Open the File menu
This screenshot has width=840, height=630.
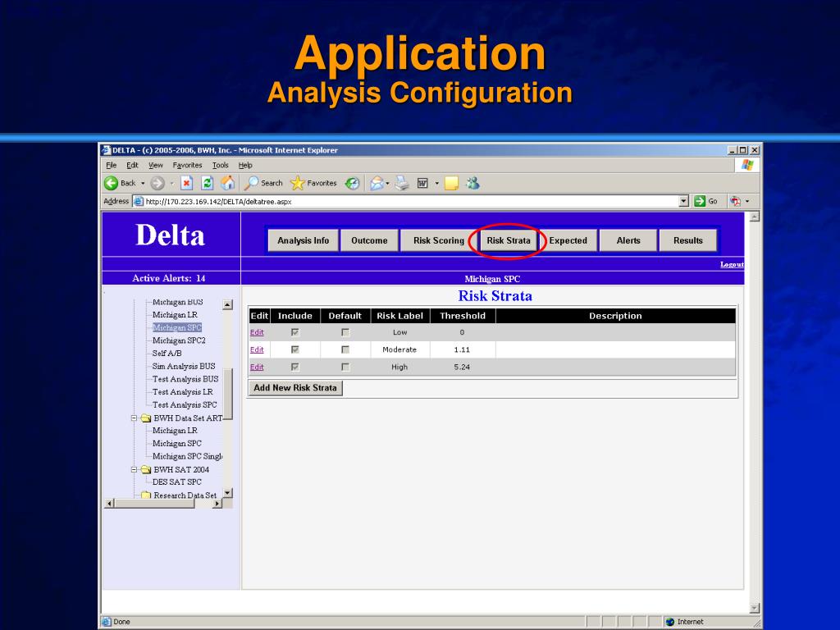pyautogui.click(x=111, y=165)
